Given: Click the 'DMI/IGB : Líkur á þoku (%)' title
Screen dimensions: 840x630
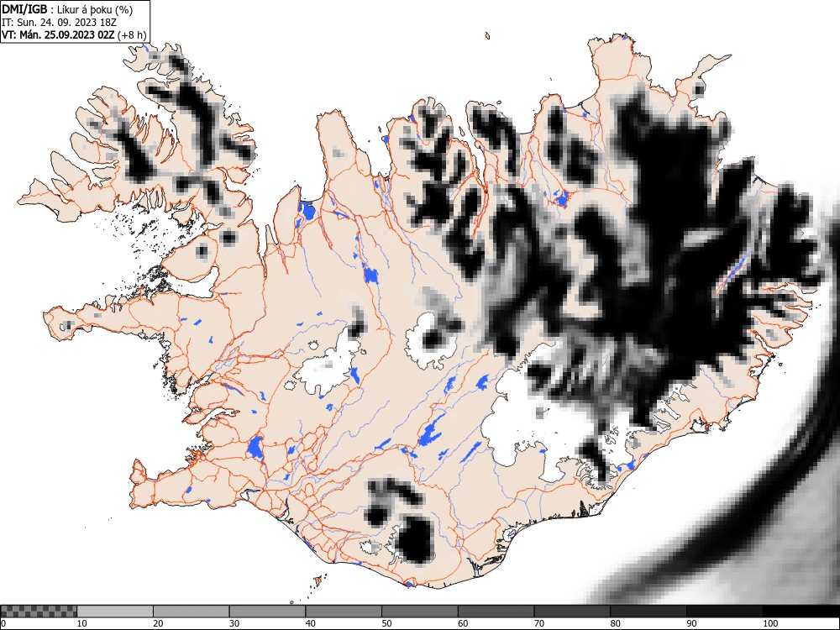Looking at the screenshot, I should (x=67, y=9).
